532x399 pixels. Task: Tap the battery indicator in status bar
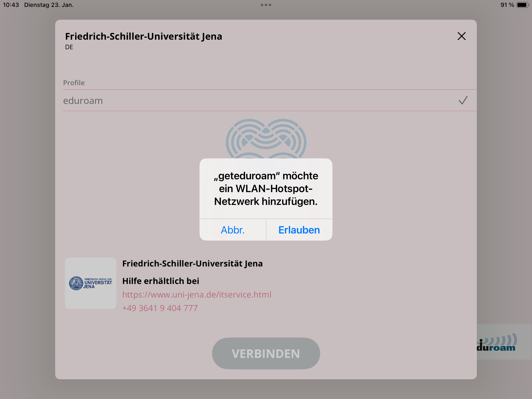523,5
